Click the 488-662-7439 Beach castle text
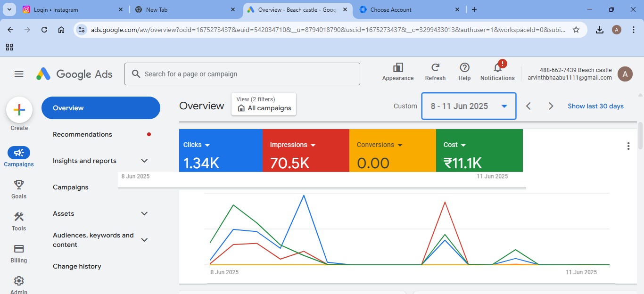644x294 pixels. pos(576,70)
